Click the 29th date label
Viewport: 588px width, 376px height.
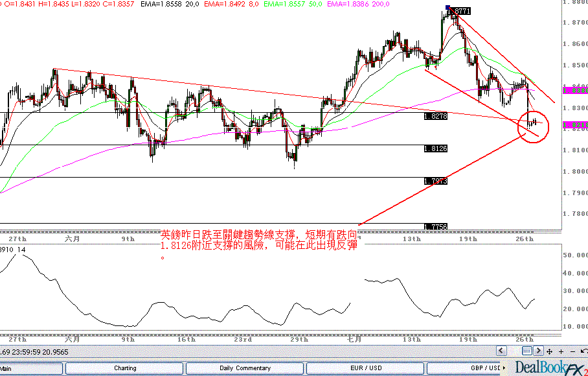(299, 339)
